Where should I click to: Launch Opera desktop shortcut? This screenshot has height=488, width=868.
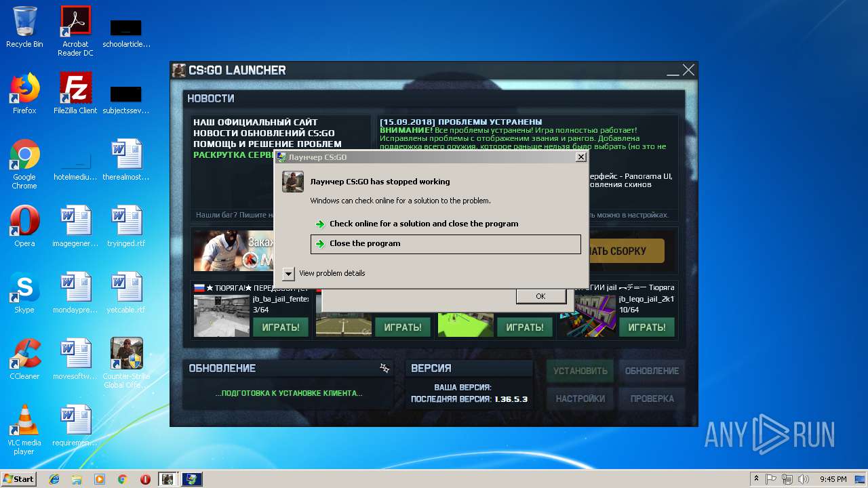(x=24, y=226)
